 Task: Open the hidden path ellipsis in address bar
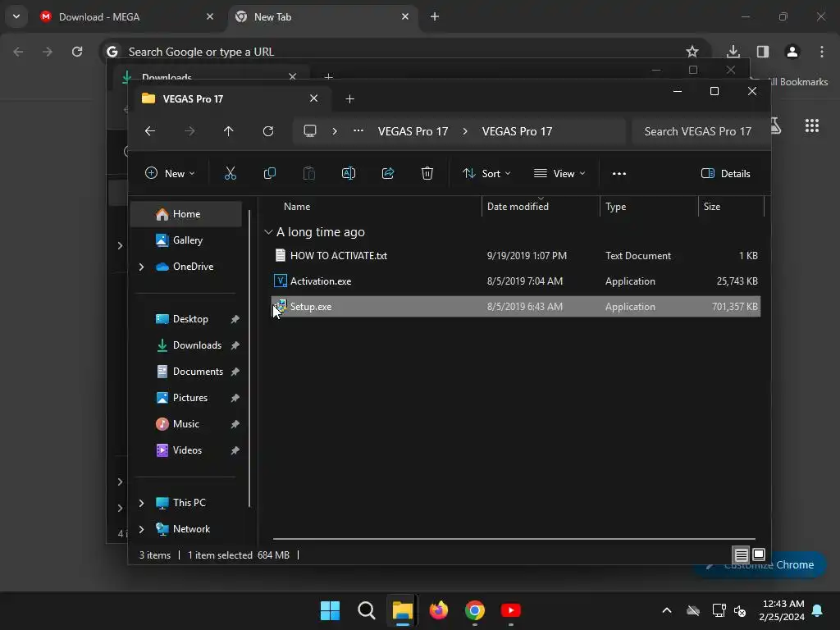pyautogui.click(x=358, y=131)
